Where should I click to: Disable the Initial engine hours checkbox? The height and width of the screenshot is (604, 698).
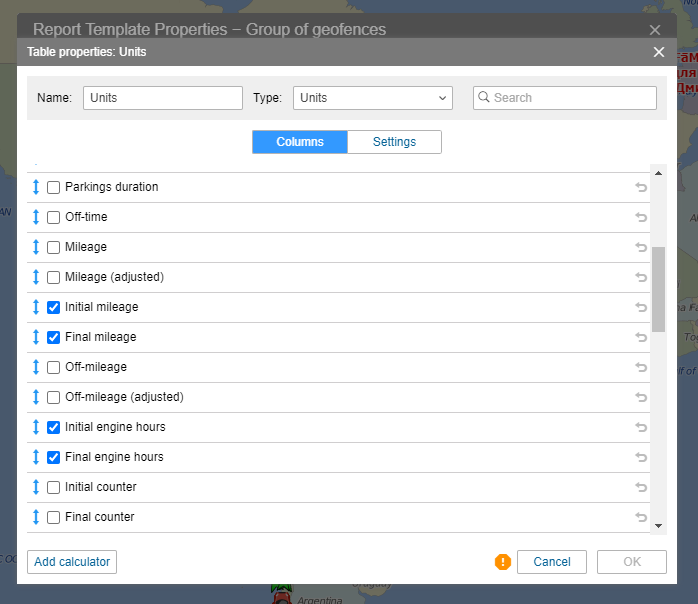pos(54,427)
